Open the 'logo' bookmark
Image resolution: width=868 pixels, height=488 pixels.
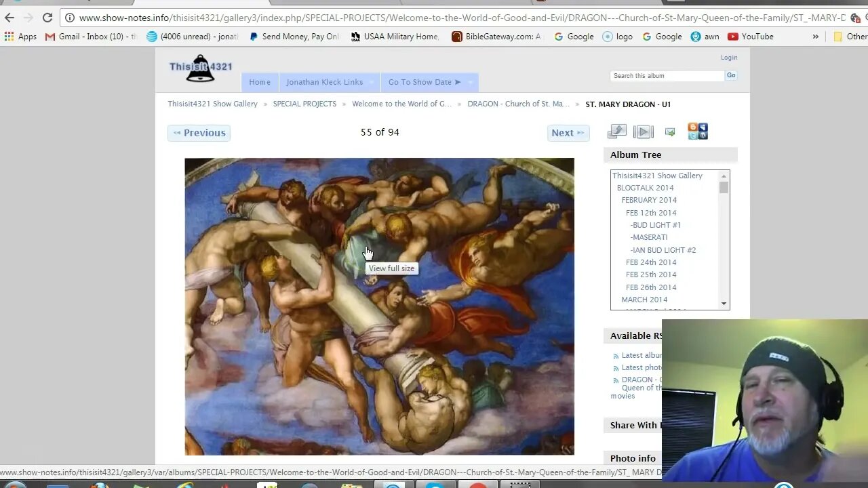pos(617,37)
